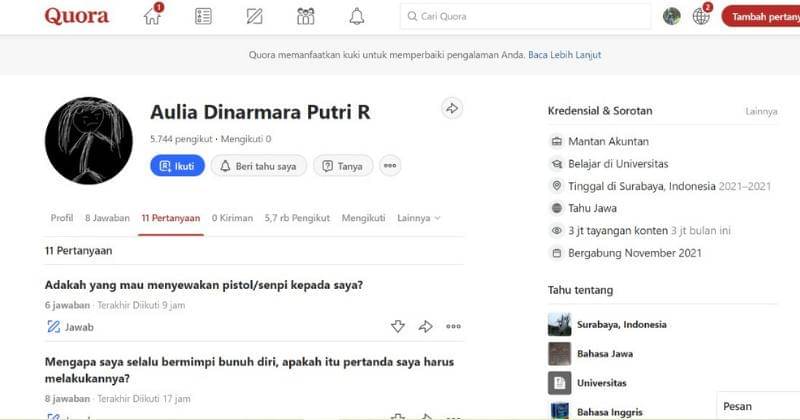Click the location pin icon by Tinggal
Viewport: 800px width, 420px height.
point(557,186)
